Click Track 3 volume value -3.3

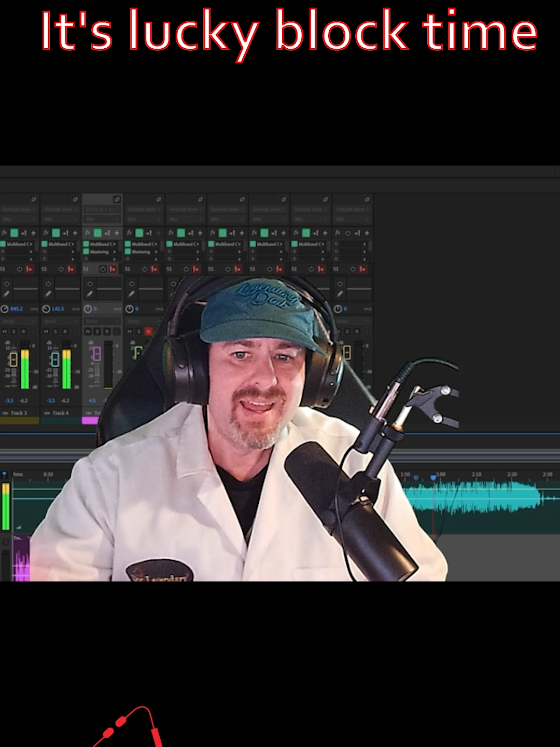(9, 400)
